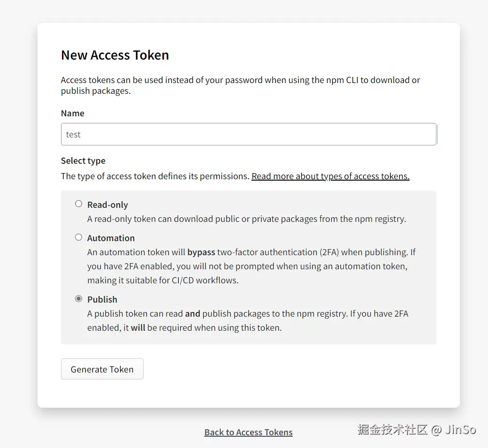Screen dimensions: 488x448
Task: Click the bold Automation option label
Action: point(111,238)
